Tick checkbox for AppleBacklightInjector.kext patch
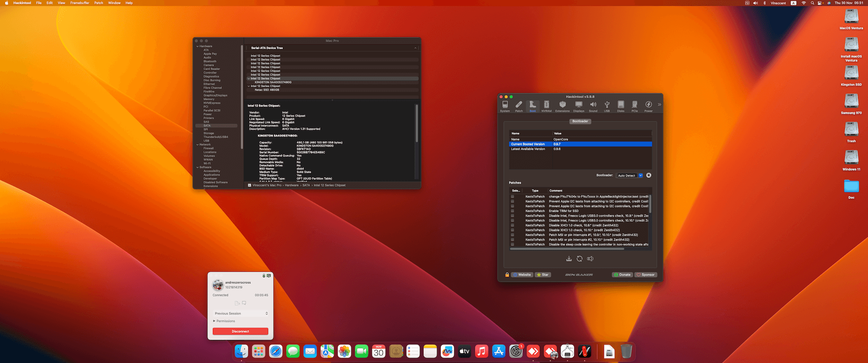Image resolution: width=868 pixels, height=363 pixels. (x=512, y=196)
